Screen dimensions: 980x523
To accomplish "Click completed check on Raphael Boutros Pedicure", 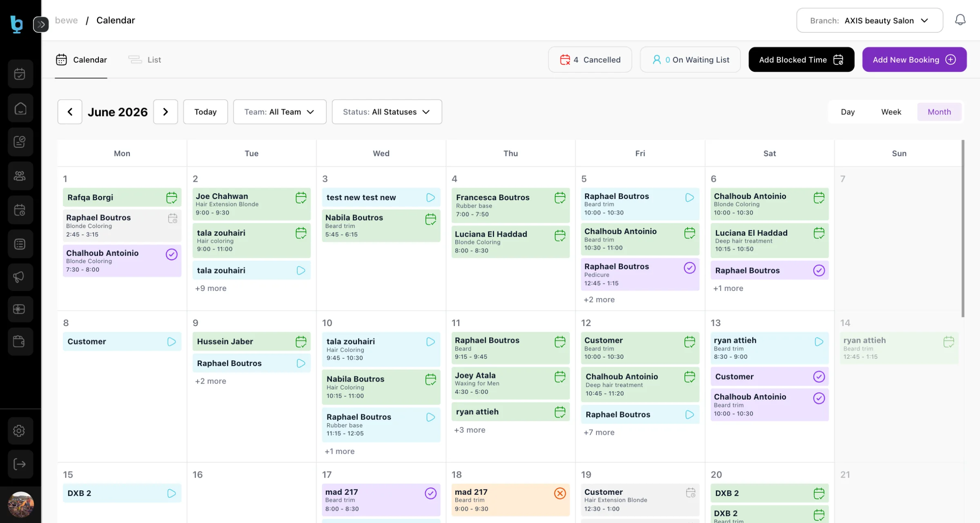I will [690, 268].
